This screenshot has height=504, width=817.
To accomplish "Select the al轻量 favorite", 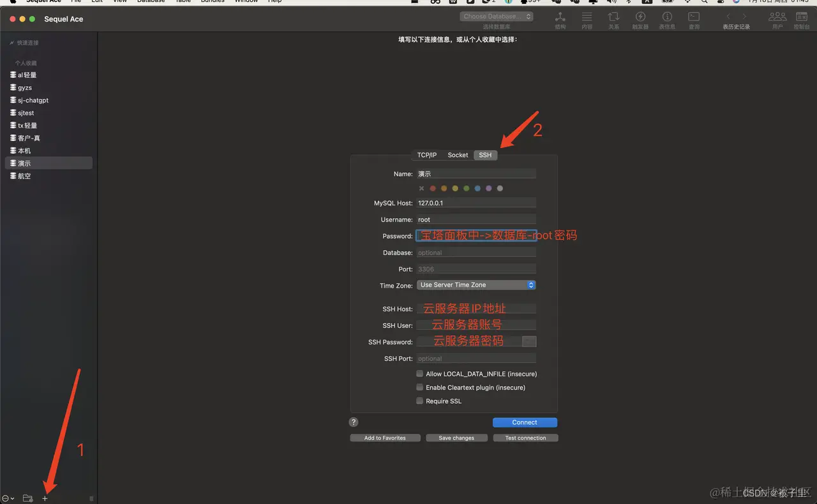I will (x=49, y=75).
